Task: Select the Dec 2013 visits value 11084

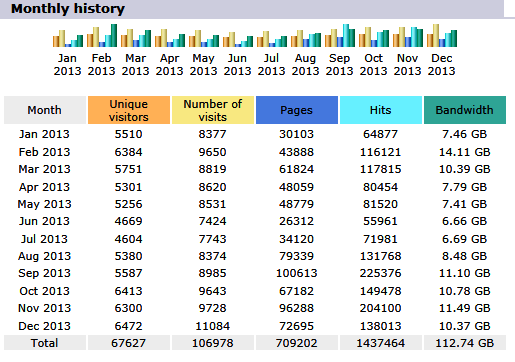Action: coord(213,326)
